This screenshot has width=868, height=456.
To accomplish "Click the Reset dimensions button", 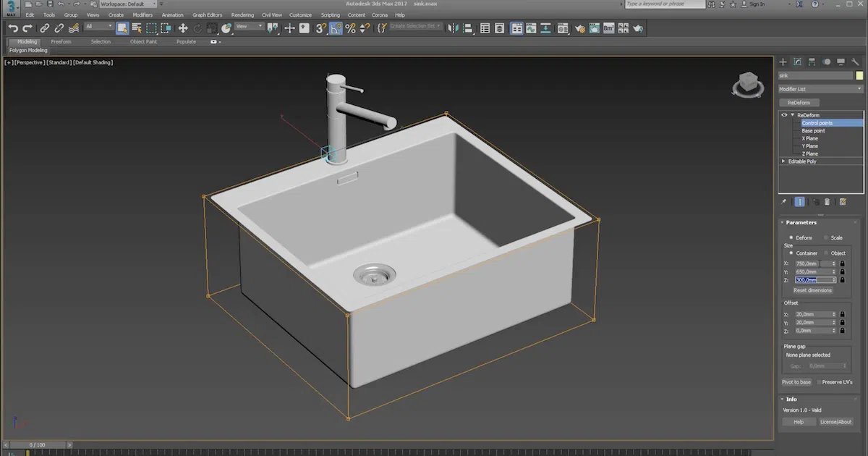I will 812,290.
